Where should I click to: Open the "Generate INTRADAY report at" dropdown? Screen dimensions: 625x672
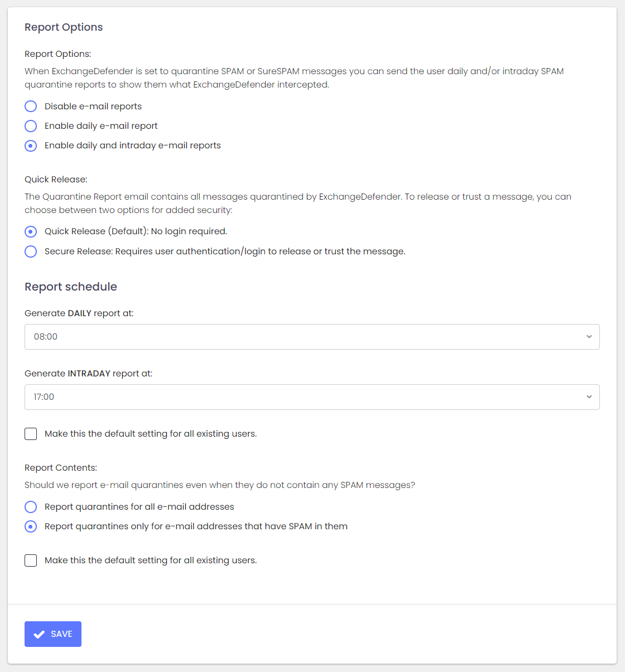tap(312, 397)
